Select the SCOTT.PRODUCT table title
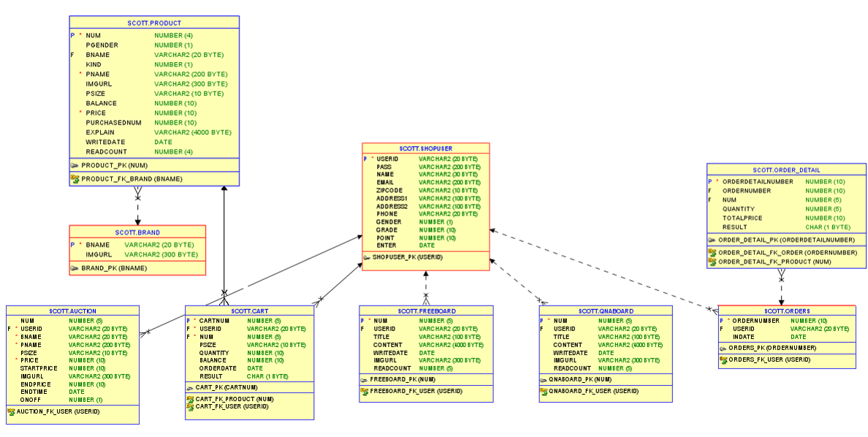868x437 pixels. [154, 23]
